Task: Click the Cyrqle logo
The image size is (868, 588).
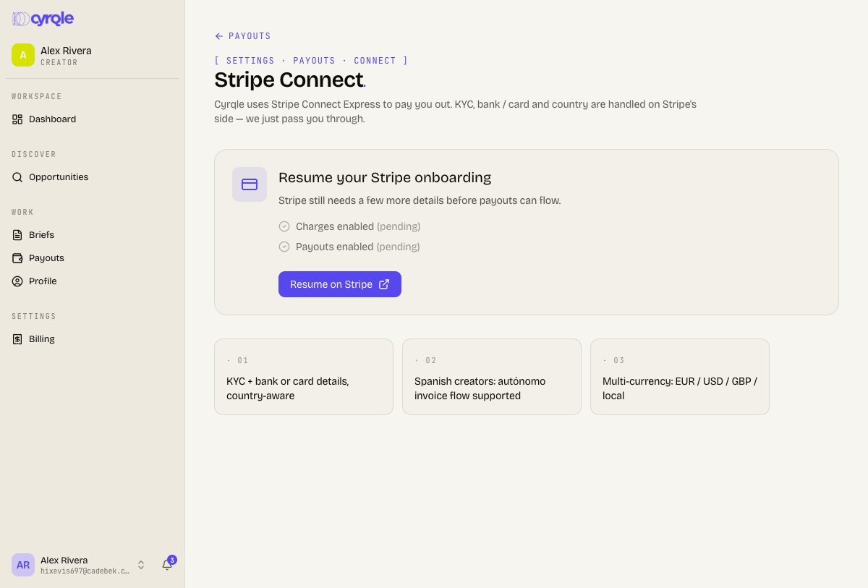Action: click(43, 19)
